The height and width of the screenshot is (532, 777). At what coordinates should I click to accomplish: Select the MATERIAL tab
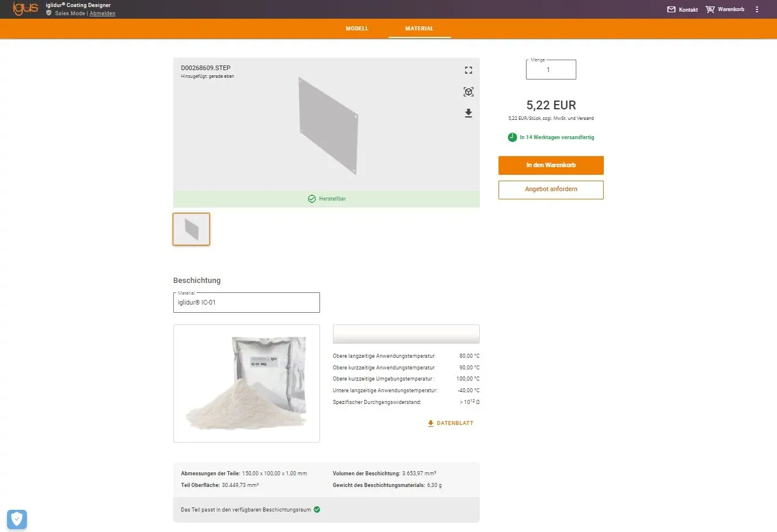point(420,29)
